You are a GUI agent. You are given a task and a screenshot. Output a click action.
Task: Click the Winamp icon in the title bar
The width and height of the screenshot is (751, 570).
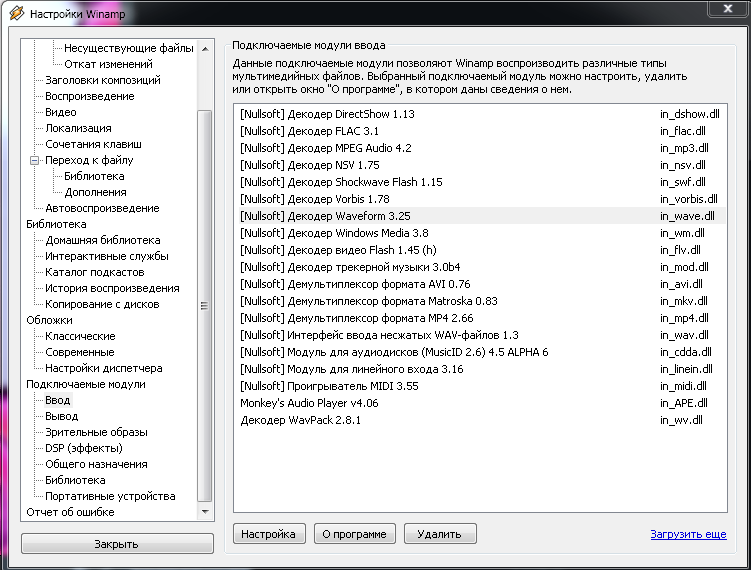[16, 13]
